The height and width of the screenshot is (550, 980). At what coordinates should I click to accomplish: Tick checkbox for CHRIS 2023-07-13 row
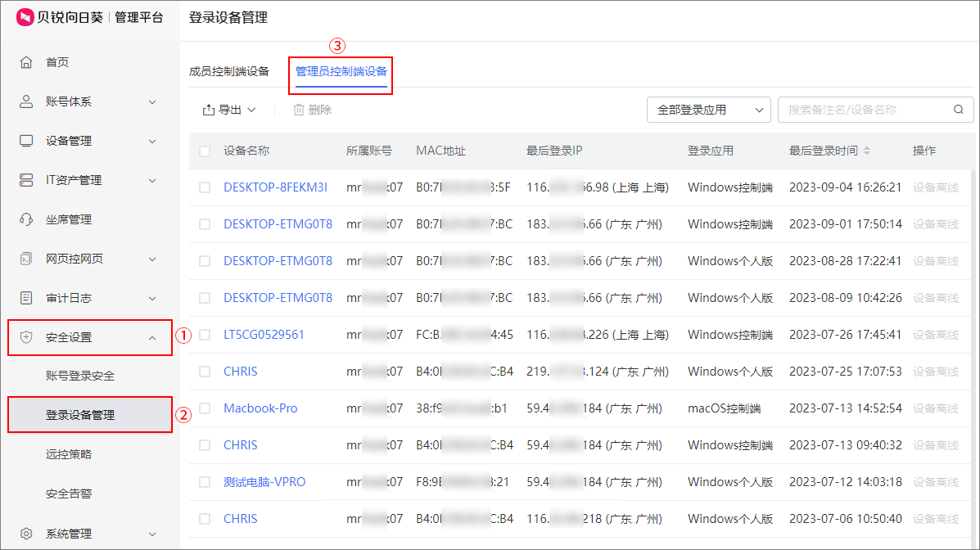point(205,445)
